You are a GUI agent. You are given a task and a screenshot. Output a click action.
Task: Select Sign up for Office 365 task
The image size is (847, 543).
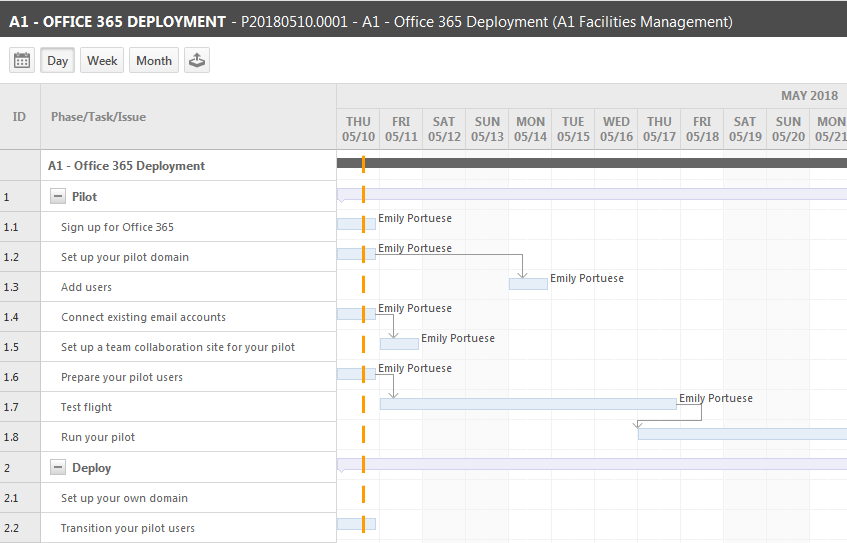click(x=117, y=227)
